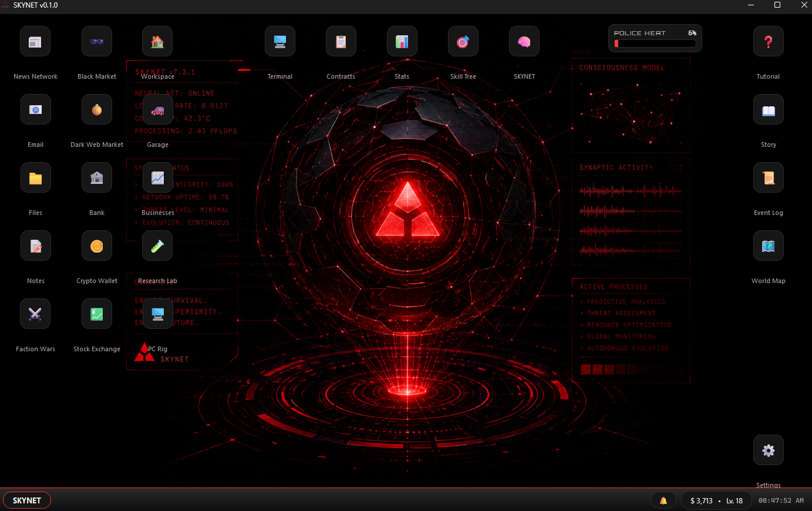The width and height of the screenshot is (812, 511).
Task: Open the Tutorial question mark icon
Action: click(x=769, y=42)
